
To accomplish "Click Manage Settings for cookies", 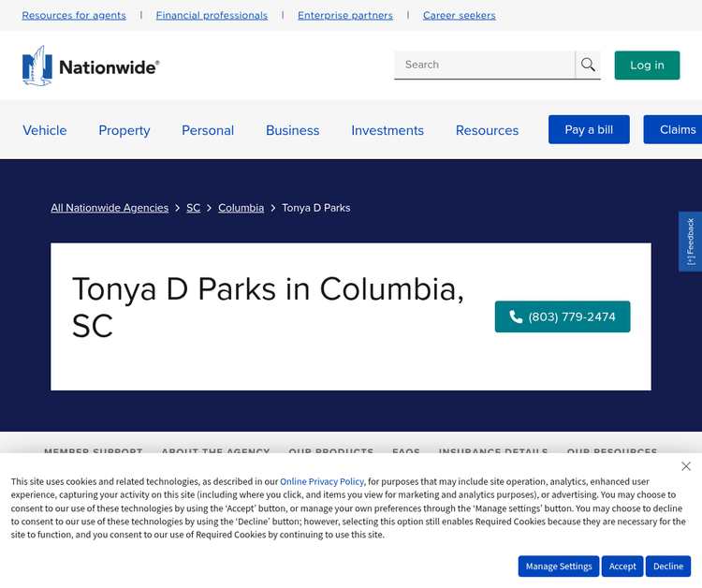I will (559, 566).
